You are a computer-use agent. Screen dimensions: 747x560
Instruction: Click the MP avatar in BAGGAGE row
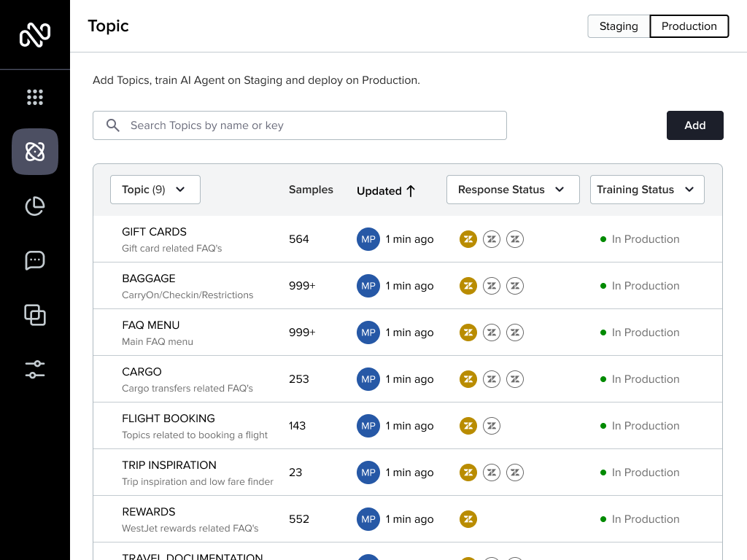tap(368, 286)
